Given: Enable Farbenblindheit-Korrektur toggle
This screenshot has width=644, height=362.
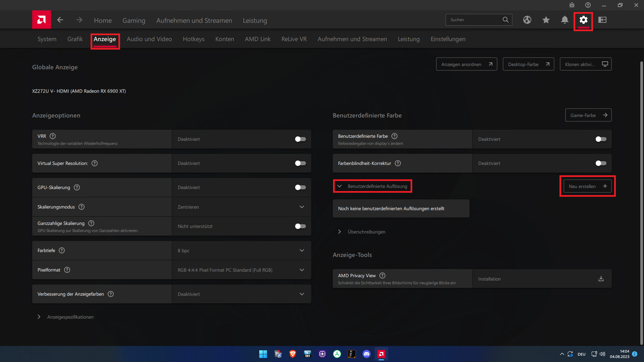Looking at the screenshot, I should pyautogui.click(x=601, y=163).
